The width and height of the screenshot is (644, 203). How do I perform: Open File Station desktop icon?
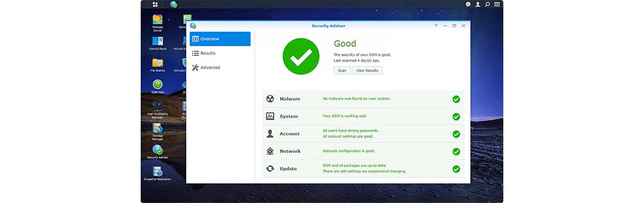tap(158, 65)
